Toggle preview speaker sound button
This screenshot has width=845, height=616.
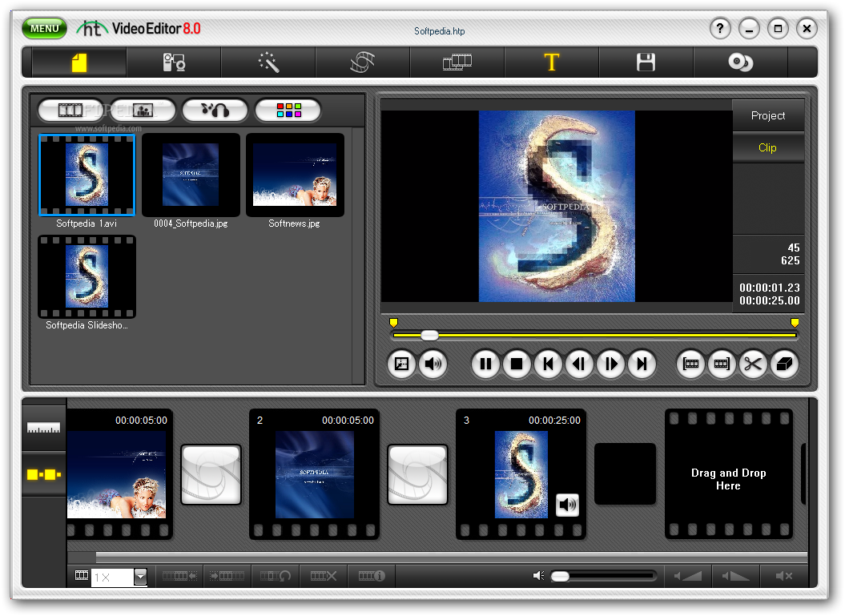click(433, 364)
